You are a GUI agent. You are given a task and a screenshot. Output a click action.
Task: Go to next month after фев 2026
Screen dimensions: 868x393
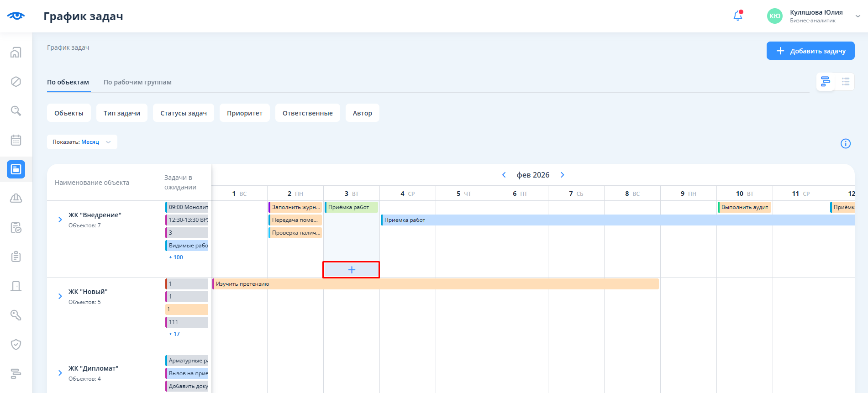pos(563,175)
